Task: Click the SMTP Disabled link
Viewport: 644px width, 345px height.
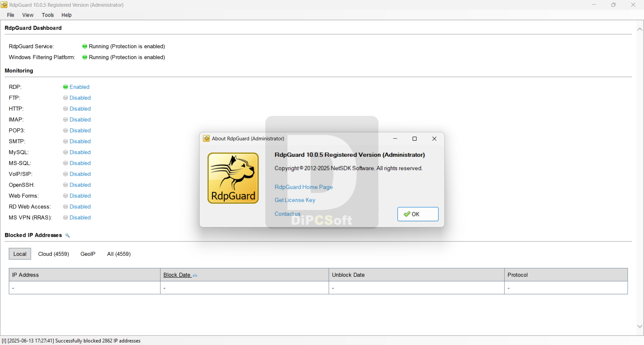Action: click(x=80, y=141)
